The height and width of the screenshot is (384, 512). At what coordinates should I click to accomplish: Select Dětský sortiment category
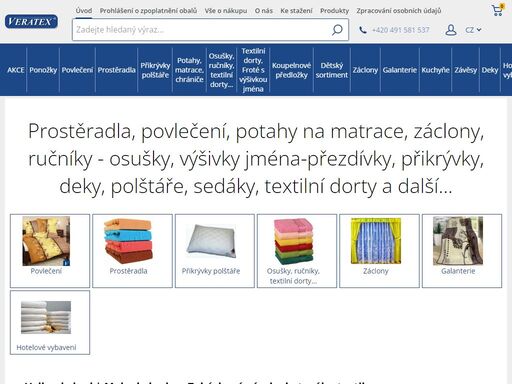pyautogui.click(x=332, y=70)
